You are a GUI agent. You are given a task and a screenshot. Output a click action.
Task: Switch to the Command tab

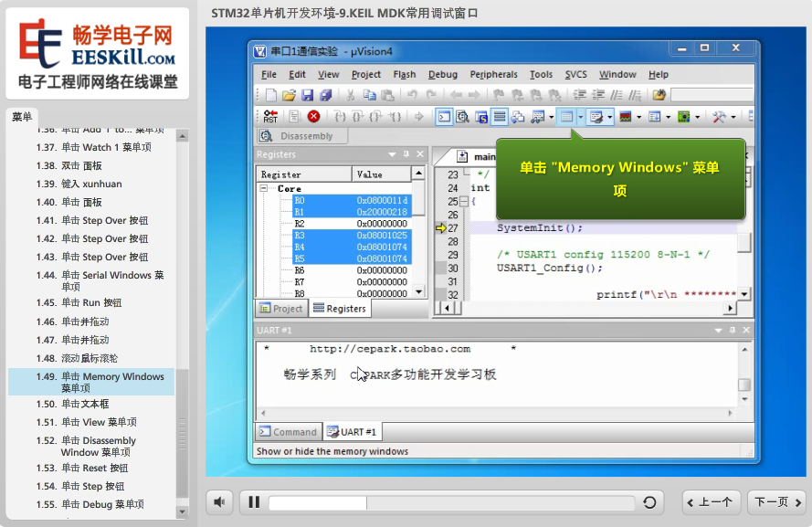[x=289, y=432]
